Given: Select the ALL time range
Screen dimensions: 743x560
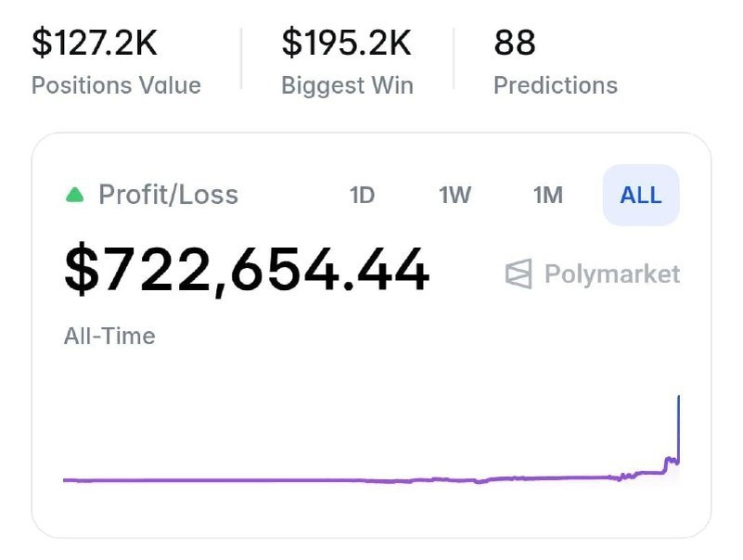Looking at the screenshot, I should (639, 195).
